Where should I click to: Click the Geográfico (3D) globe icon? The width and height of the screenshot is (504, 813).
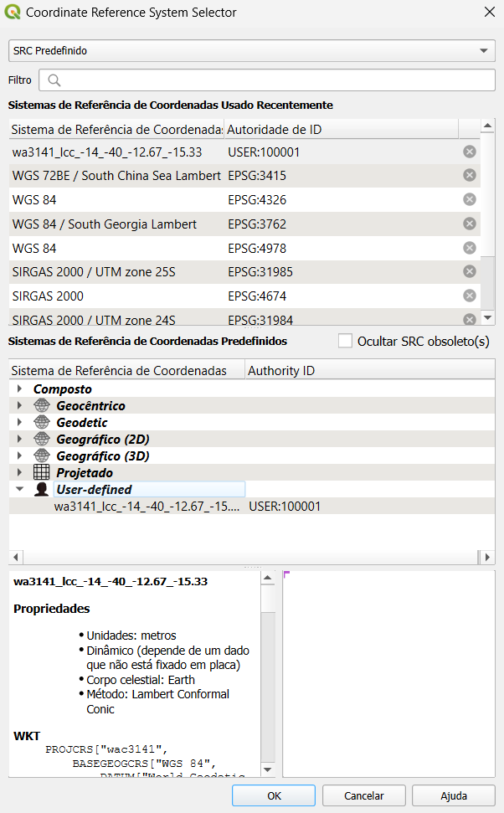coord(42,455)
